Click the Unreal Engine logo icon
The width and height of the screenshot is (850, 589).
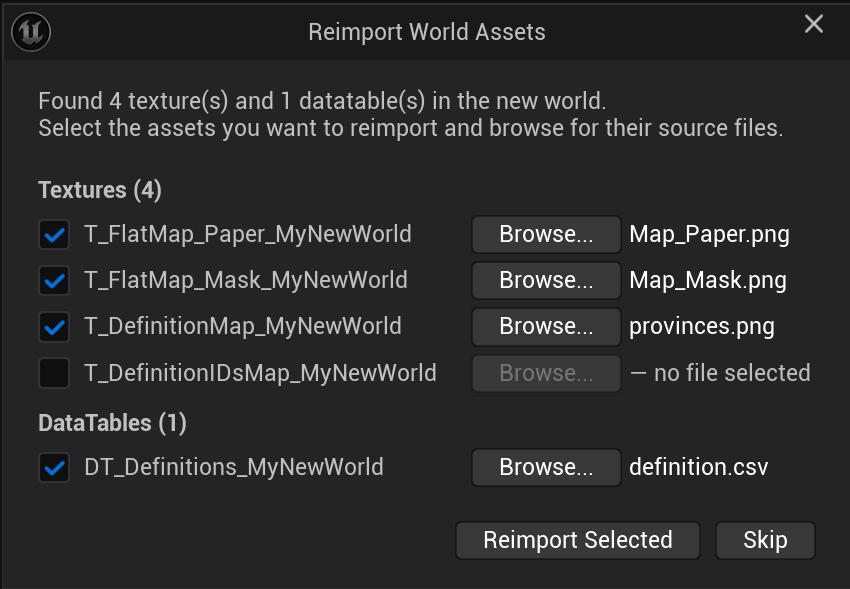(x=31, y=31)
